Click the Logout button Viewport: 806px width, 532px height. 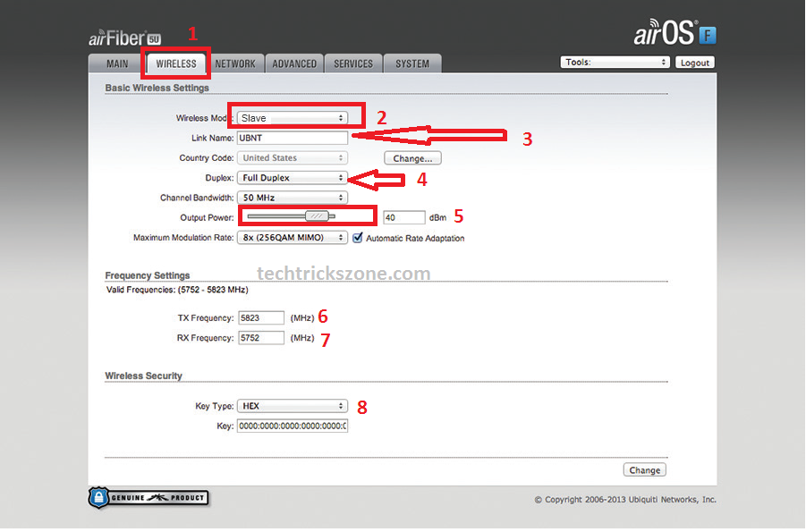coord(694,63)
